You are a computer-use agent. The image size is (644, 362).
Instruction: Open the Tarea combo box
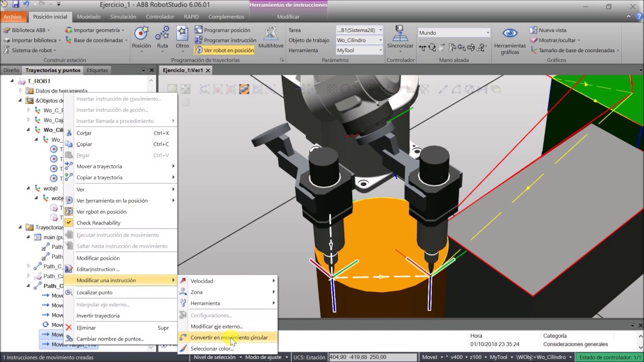(x=359, y=30)
